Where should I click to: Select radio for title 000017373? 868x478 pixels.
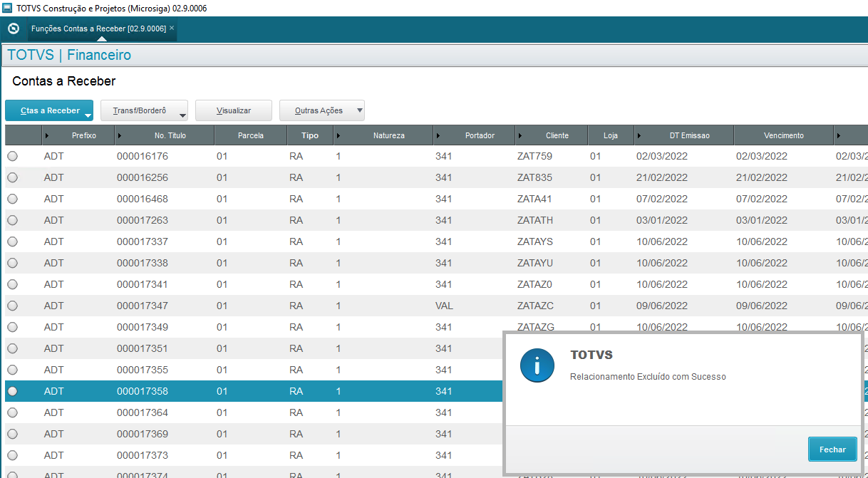point(13,455)
